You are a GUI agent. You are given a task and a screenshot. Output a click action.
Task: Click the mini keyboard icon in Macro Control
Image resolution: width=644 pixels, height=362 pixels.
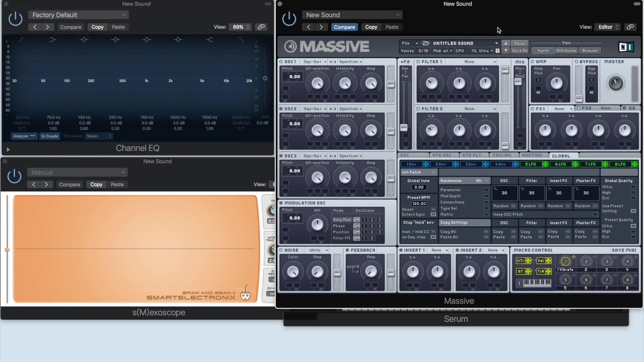[537, 283]
